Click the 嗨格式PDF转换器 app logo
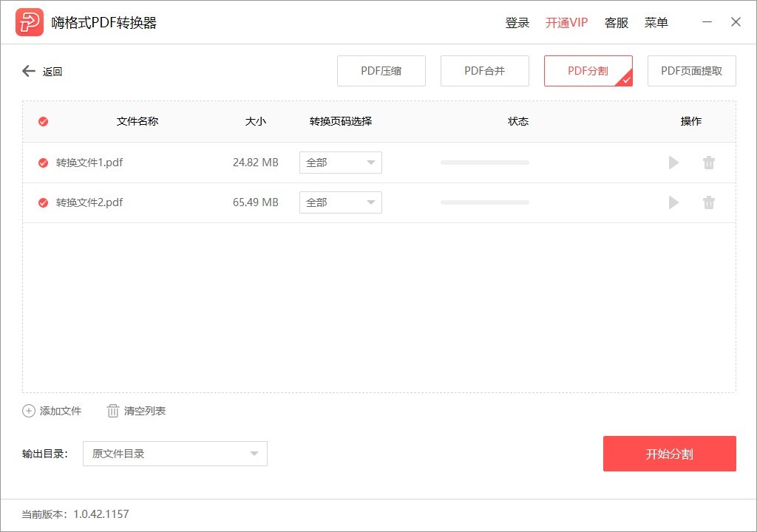 30,22
